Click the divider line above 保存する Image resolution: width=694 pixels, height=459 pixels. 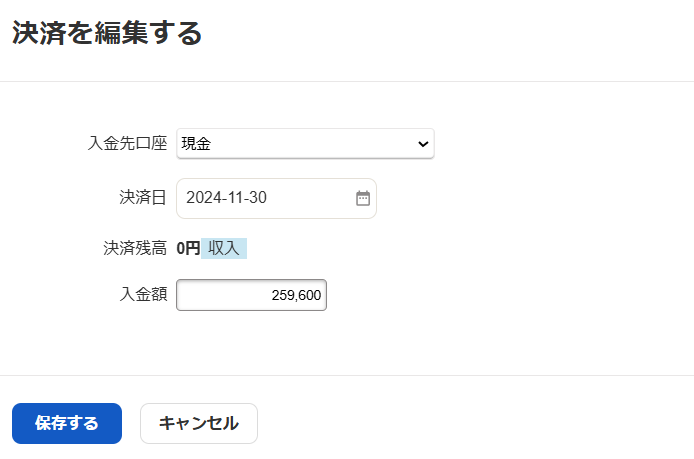tap(347, 376)
